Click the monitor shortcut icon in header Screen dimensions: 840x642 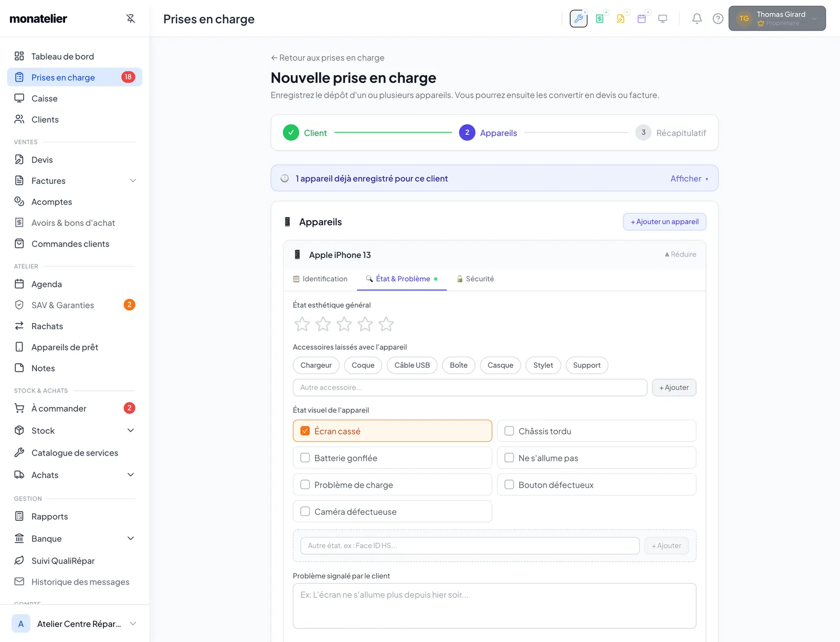(x=663, y=18)
